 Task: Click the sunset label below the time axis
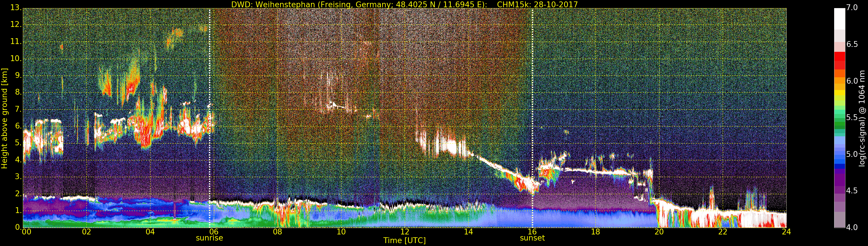pyautogui.click(x=532, y=238)
